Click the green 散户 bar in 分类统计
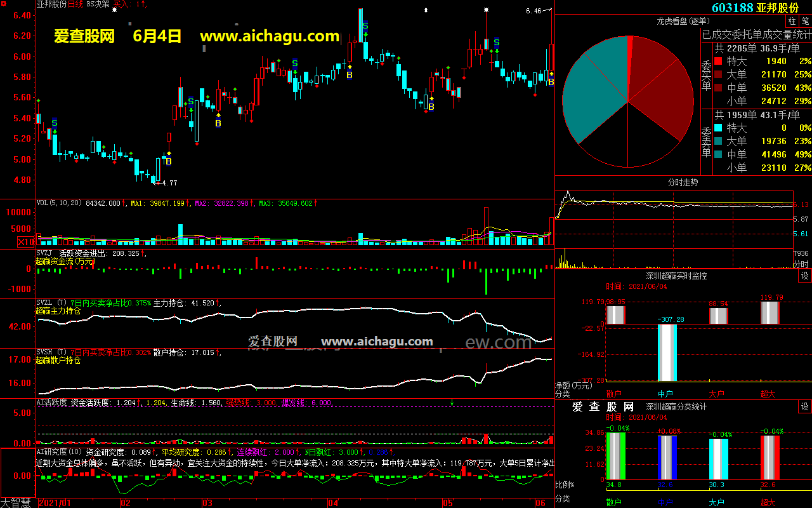 tap(615, 457)
